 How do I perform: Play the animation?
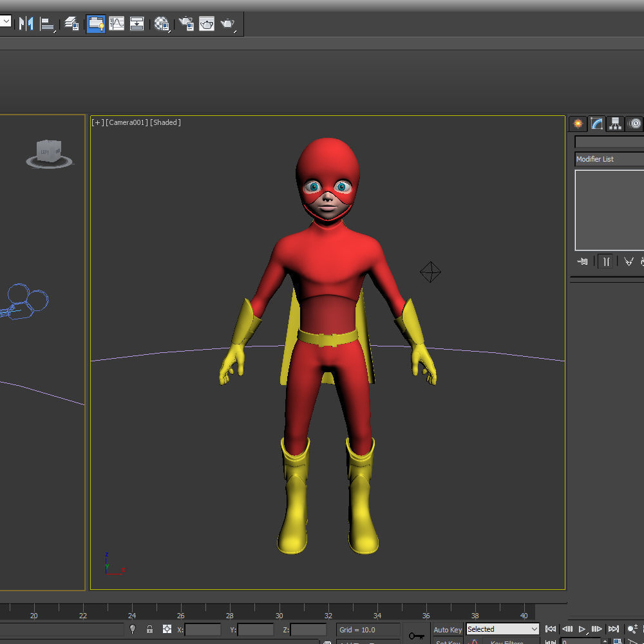(x=582, y=629)
